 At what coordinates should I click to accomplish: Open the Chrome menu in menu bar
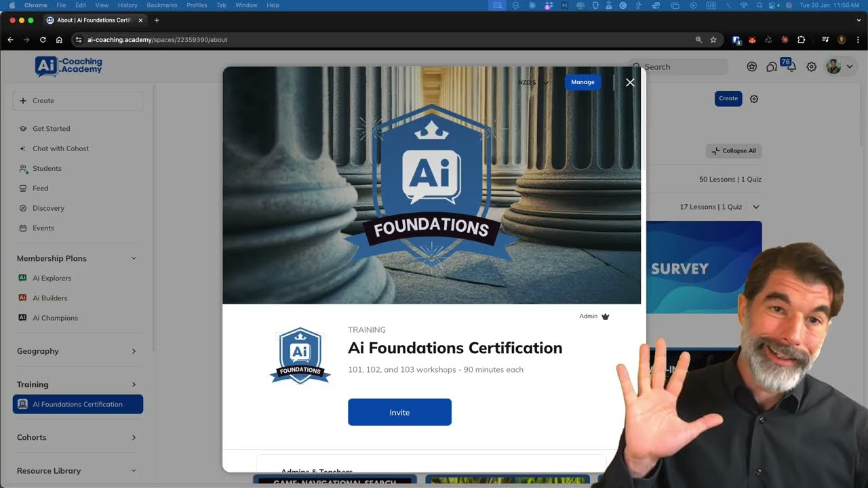click(x=36, y=5)
